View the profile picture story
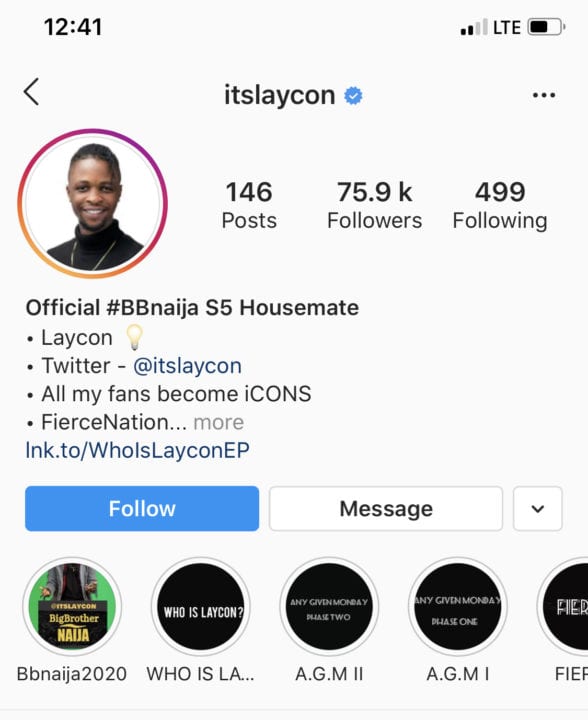 (x=93, y=203)
